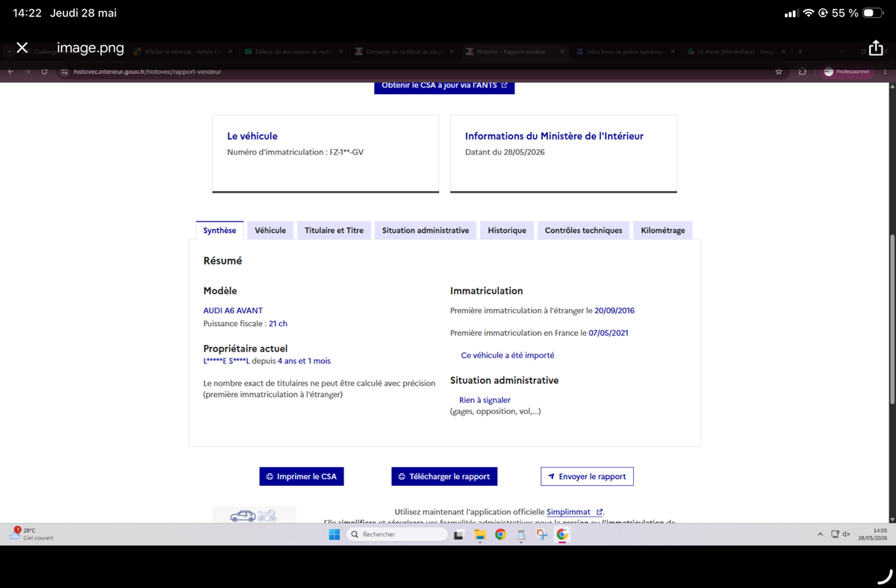Switch to the Le Havre (Montivilliers) browser tab
The image size is (896, 588).
click(735, 51)
